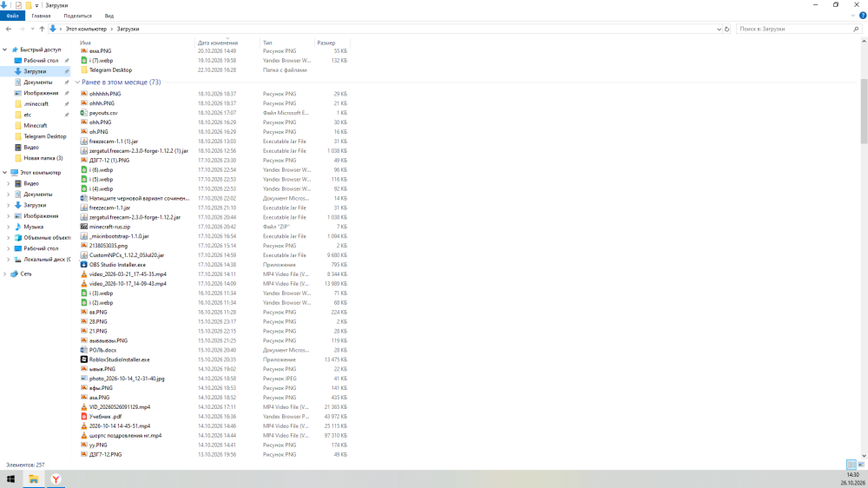
Task: Open the Вид ribbon tab
Action: click(x=109, y=16)
